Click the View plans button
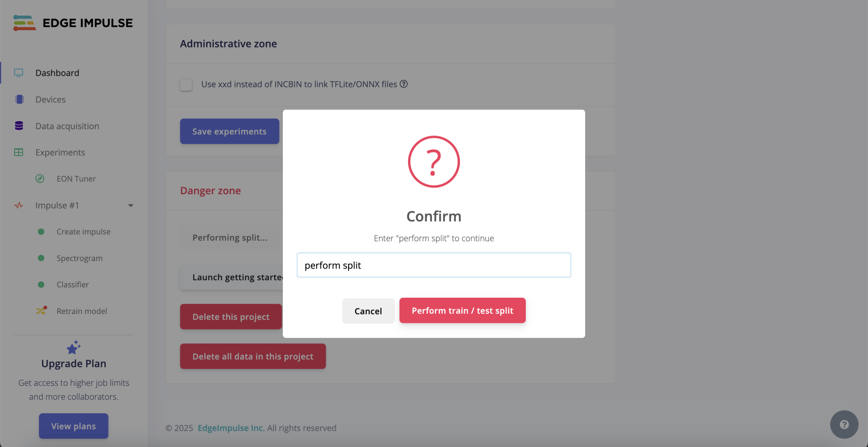The image size is (868, 447). (x=74, y=426)
